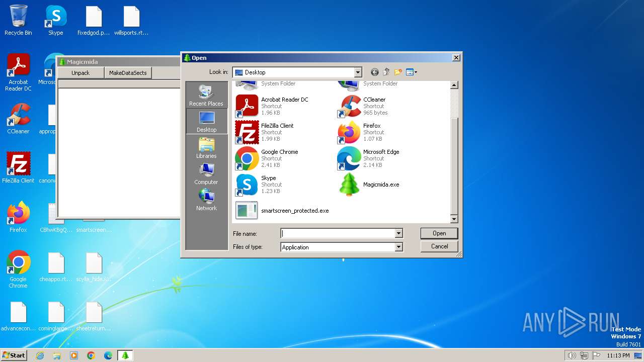Select Skype shortcut in Open dialog list
This screenshot has width=644, height=362.
[258, 185]
